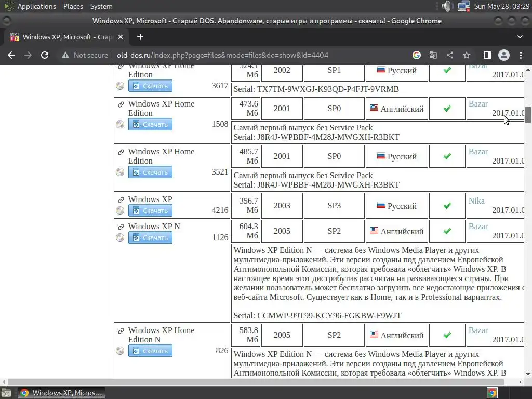The height and width of the screenshot is (399, 532).
Task: Click the CD disc icon on the 1508 downloads row
Action: click(120, 124)
